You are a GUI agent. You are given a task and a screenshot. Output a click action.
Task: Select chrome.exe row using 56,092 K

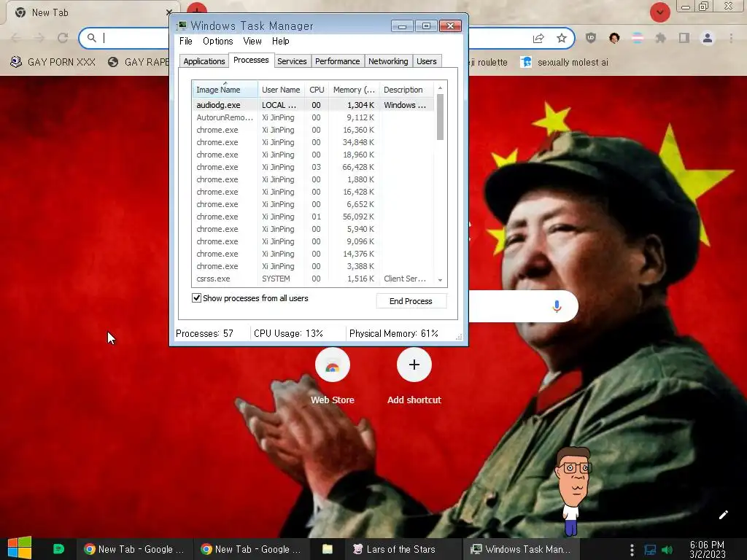point(313,217)
